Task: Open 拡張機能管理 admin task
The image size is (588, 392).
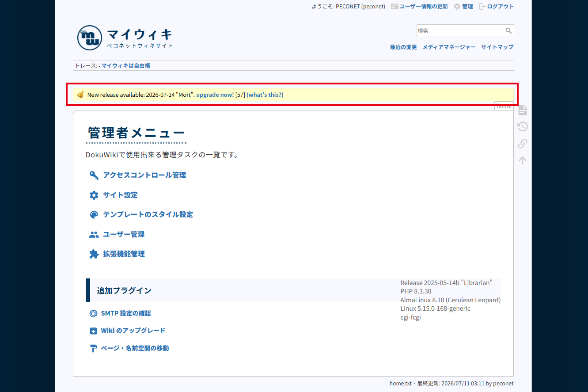Action: tap(124, 254)
